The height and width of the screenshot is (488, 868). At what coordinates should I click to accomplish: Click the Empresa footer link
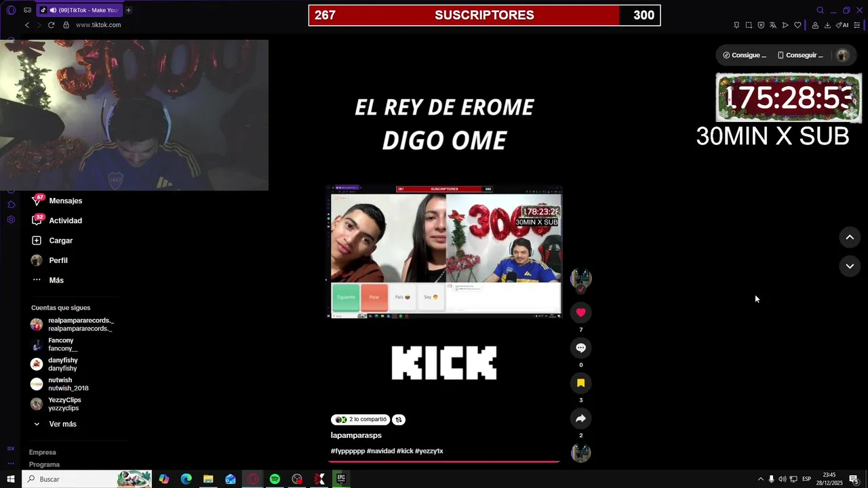click(x=43, y=452)
